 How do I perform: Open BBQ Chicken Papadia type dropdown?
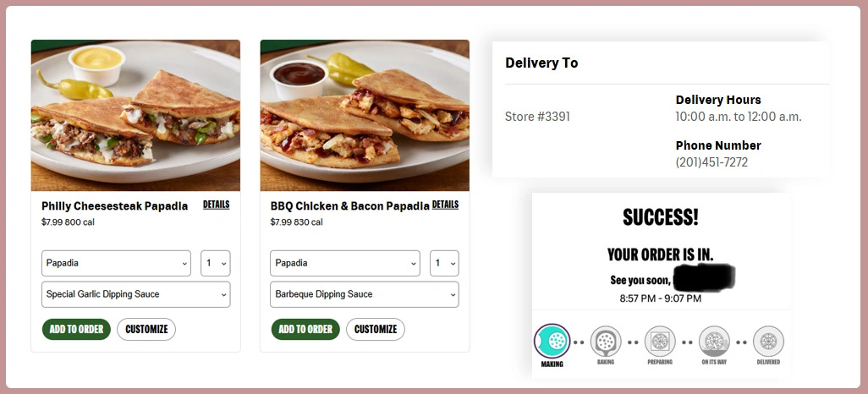(345, 264)
